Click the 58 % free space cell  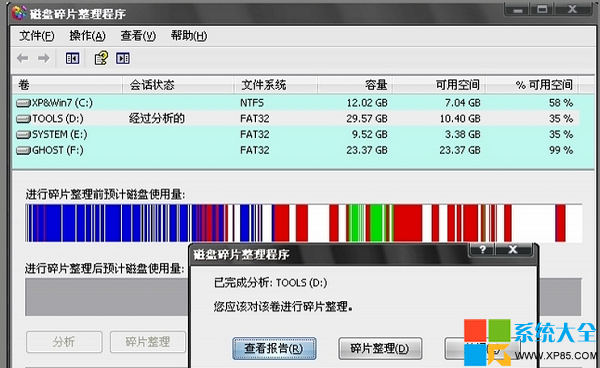561,103
